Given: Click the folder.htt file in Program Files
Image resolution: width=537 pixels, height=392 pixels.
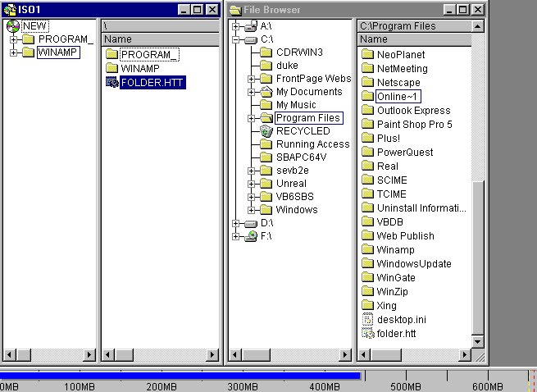Looking at the screenshot, I should [367, 333].
